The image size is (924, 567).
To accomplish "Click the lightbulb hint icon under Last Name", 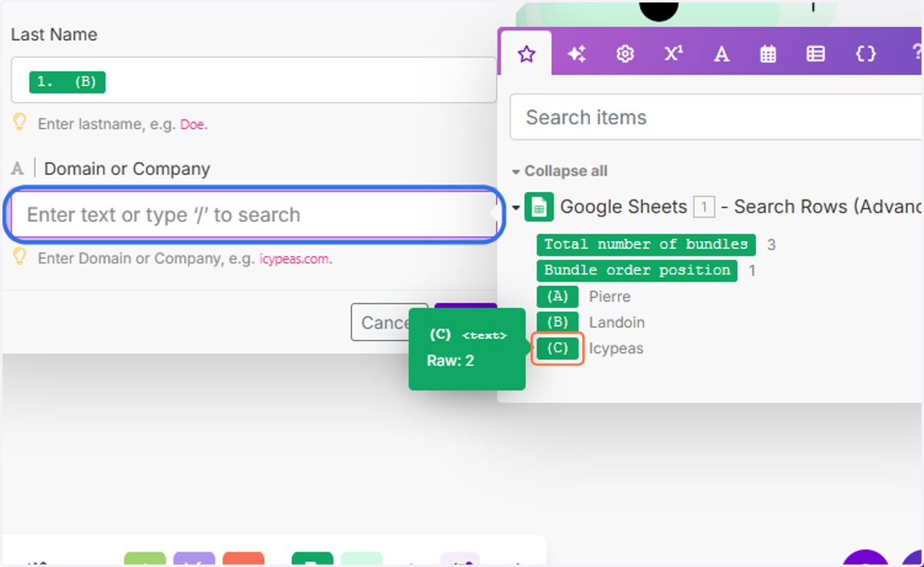I will tap(20, 122).
